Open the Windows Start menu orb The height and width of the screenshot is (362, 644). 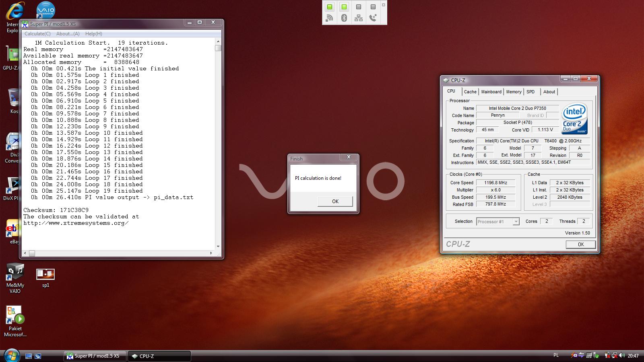point(12,356)
